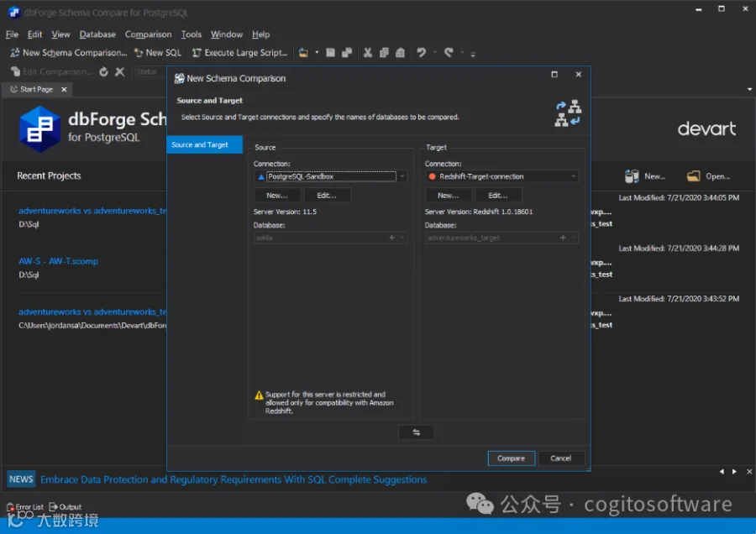This screenshot has height=534, width=756.
Task: Click the Undo arrow icon
Action: pos(422,53)
